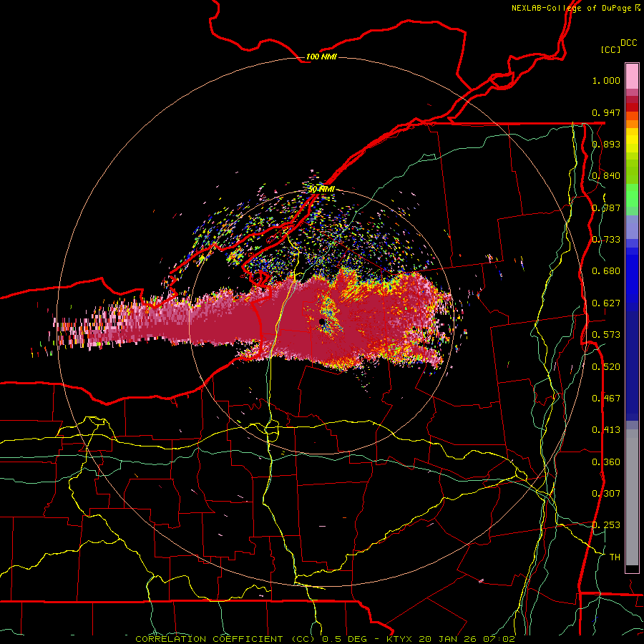Click the 0.5 DEG elevation text in the caption

coord(343,639)
